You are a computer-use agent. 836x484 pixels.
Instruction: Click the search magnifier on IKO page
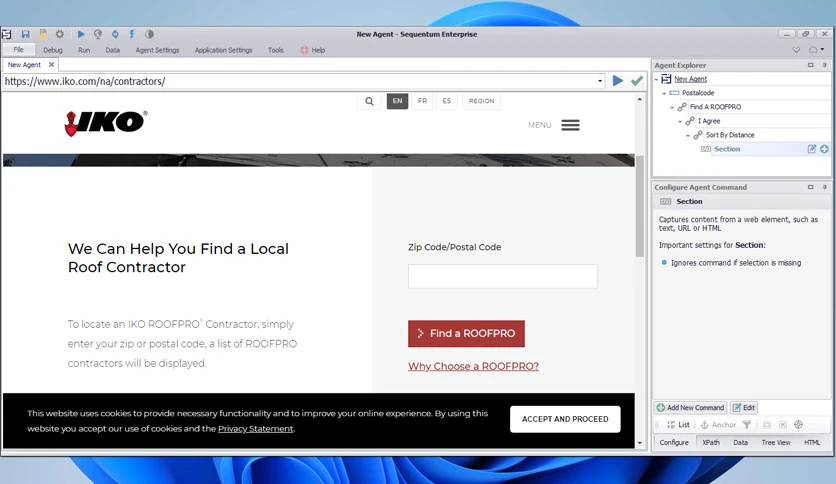369,101
